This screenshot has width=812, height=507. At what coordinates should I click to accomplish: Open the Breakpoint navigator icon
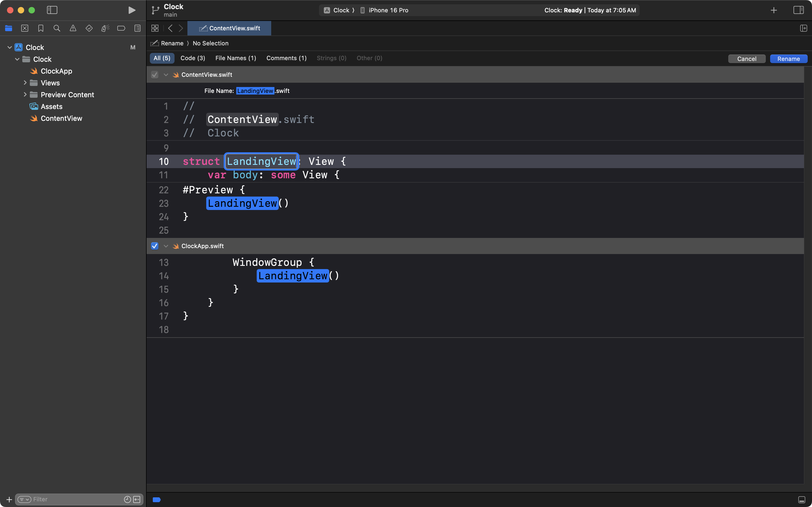tap(121, 28)
